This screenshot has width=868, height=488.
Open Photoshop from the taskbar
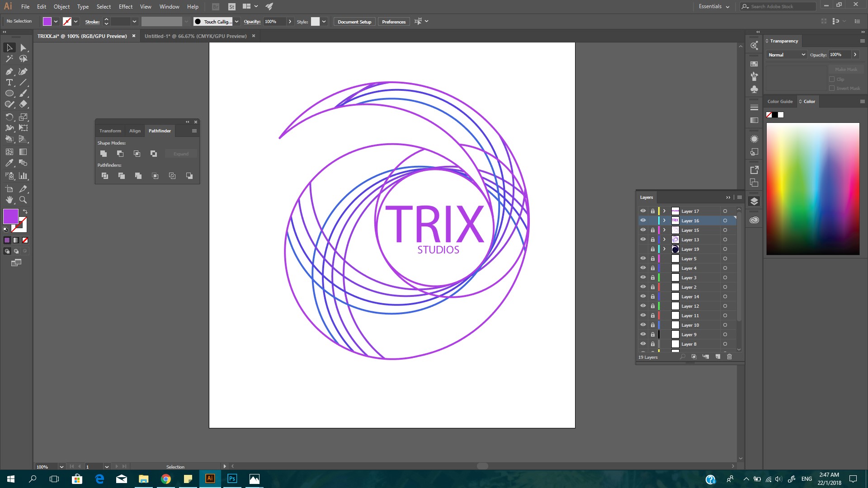(232, 479)
